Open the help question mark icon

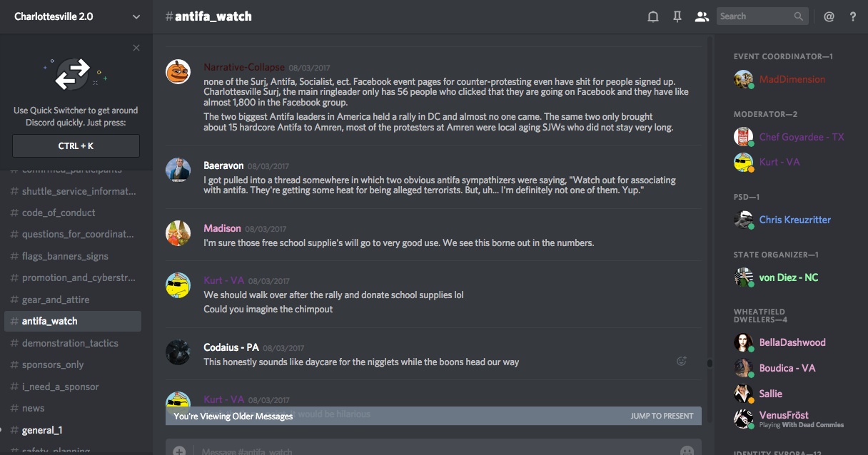tap(853, 16)
